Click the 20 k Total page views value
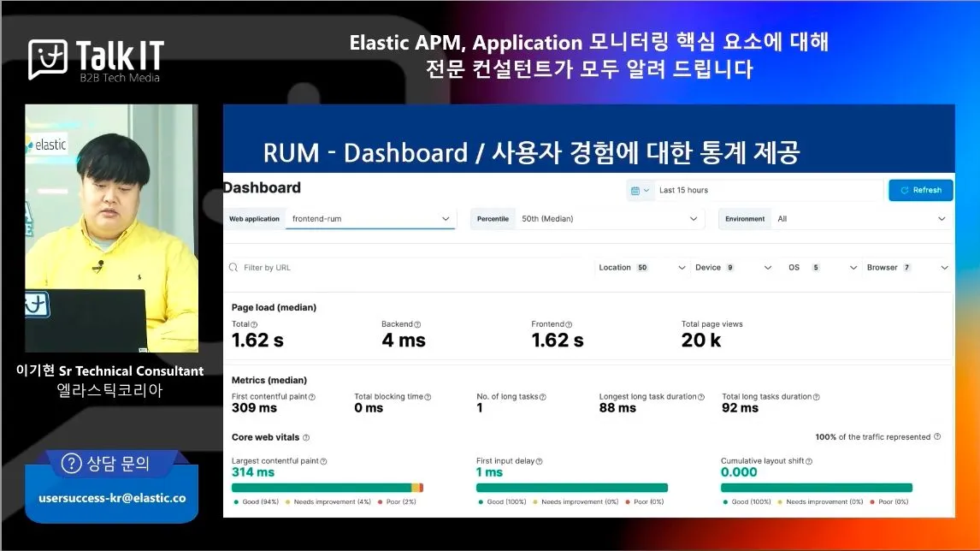Screen dimensions: 980x551 coord(701,341)
